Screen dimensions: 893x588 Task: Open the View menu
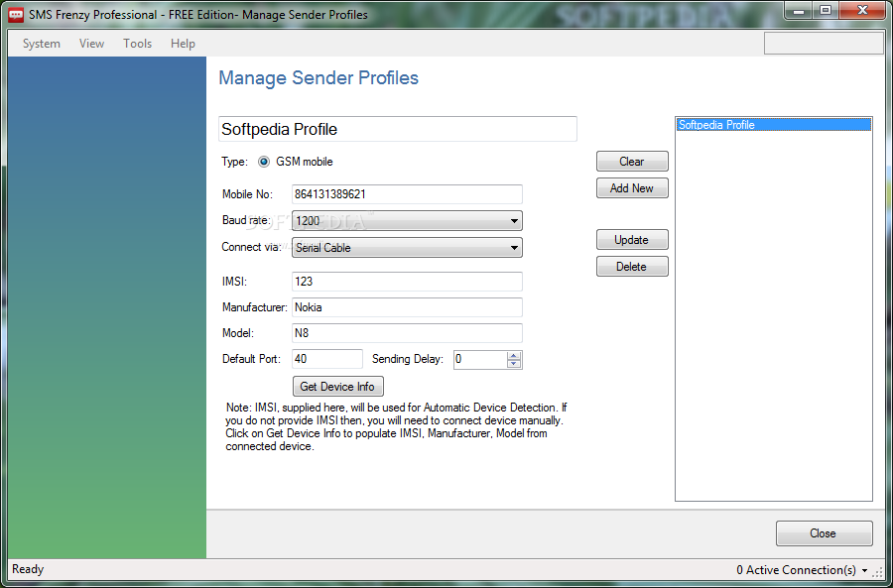coord(91,44)
